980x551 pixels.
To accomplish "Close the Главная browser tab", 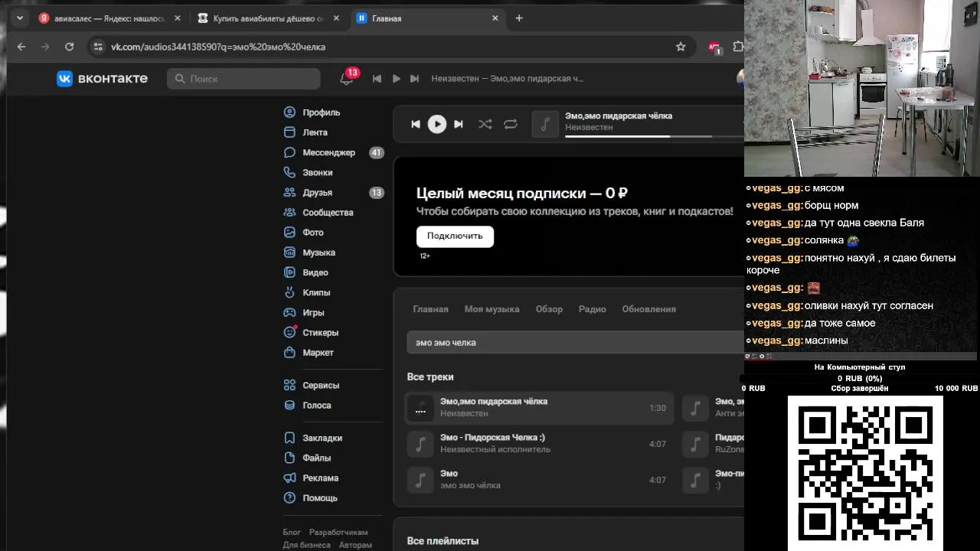I will click(x=495, y=18).
